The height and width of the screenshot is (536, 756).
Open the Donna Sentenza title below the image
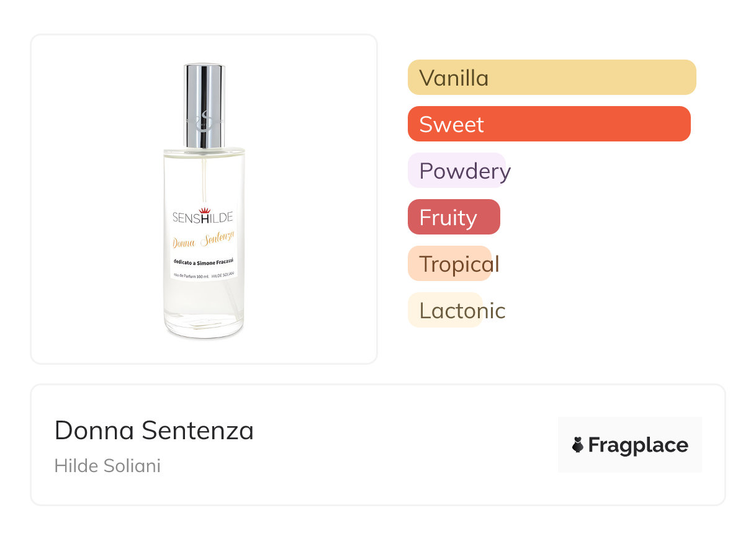(154, 430)
